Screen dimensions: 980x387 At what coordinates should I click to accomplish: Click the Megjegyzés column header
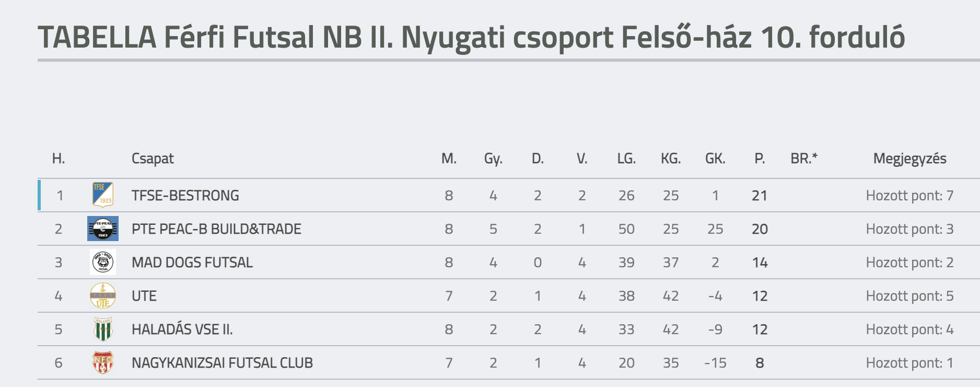[x=909, y=158]
